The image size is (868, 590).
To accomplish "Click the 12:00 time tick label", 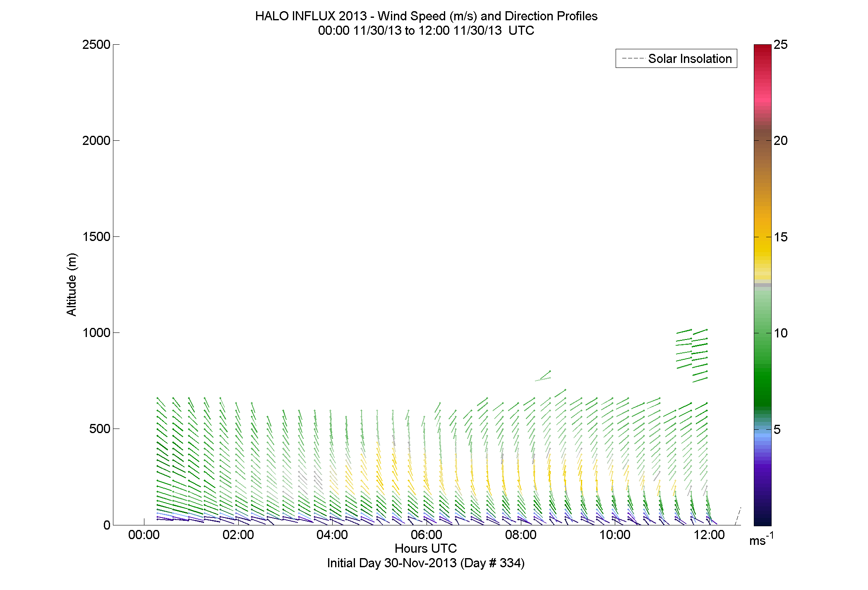I will pyautogui.click(x=709, y=535).
